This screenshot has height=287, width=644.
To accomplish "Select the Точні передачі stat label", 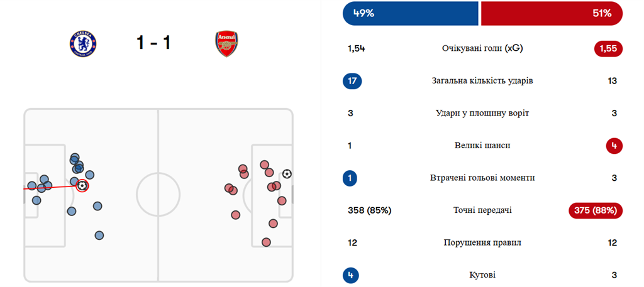I will [482, 210].
